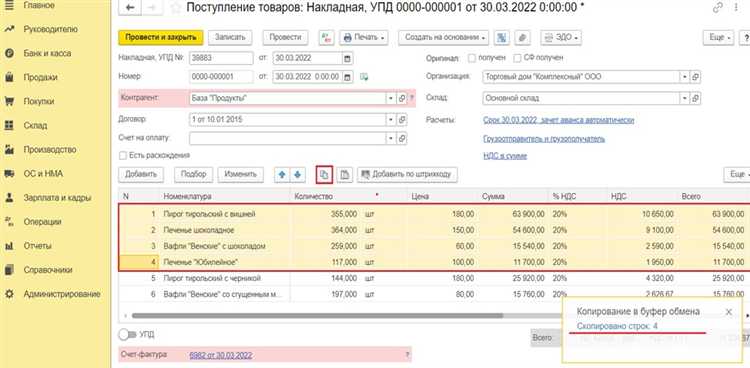Expand the Счет на оплату dropdown
The height and width of the screenshot is (368, 750).
tap(392, 138)
